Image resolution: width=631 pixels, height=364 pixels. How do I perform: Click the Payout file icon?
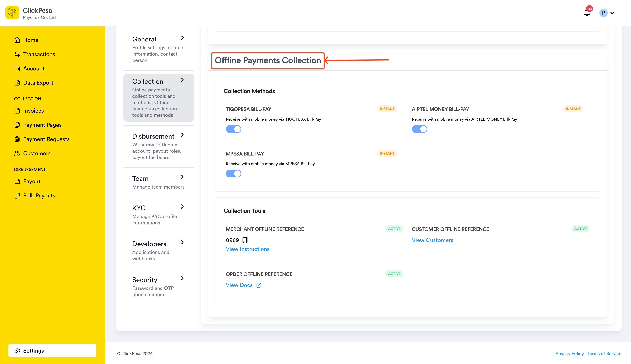[17, 181]
